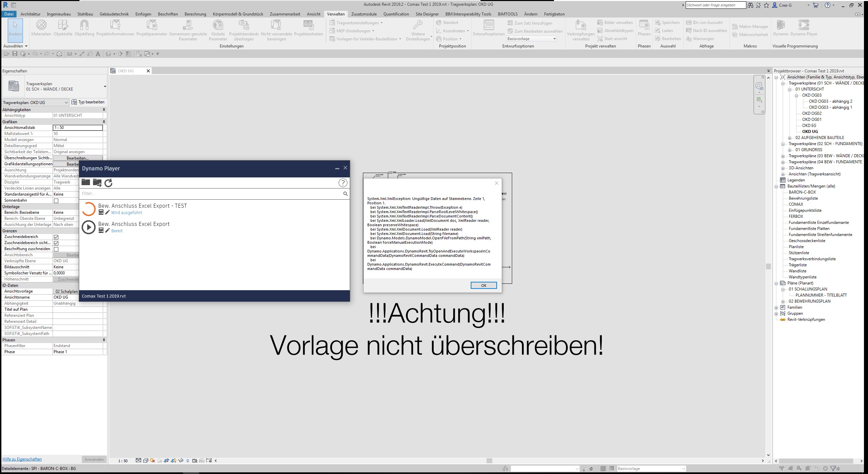868x474 pixels.
Task: Open the Materialien tool in ribbon
Action: pyautogui.click(x=41, y=28)
